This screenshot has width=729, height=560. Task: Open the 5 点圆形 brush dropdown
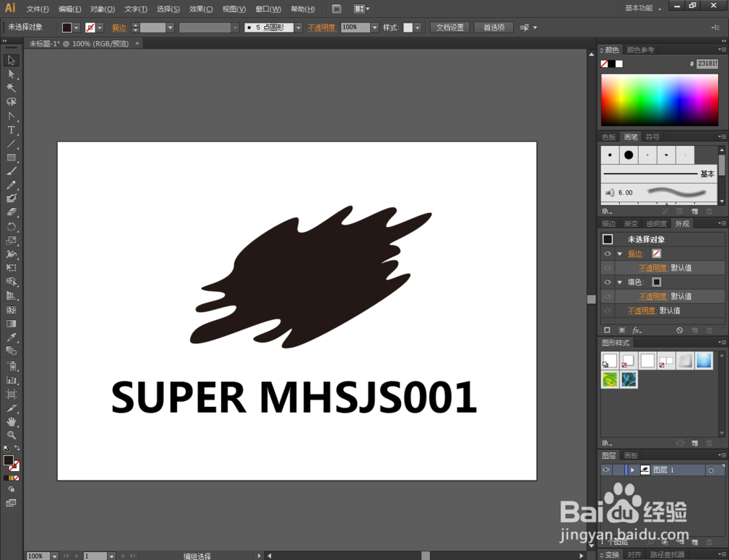[298, 28]
